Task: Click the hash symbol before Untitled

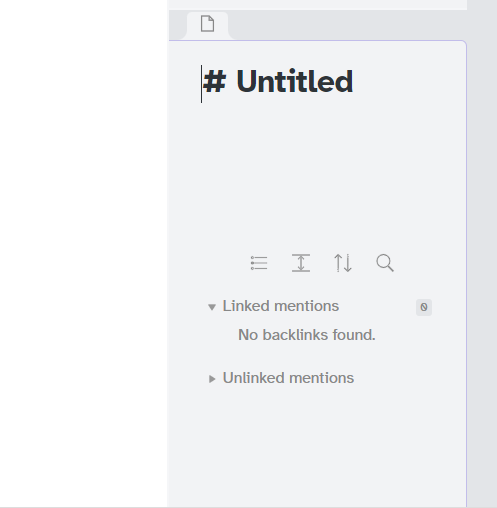Action: click(215, 82)
